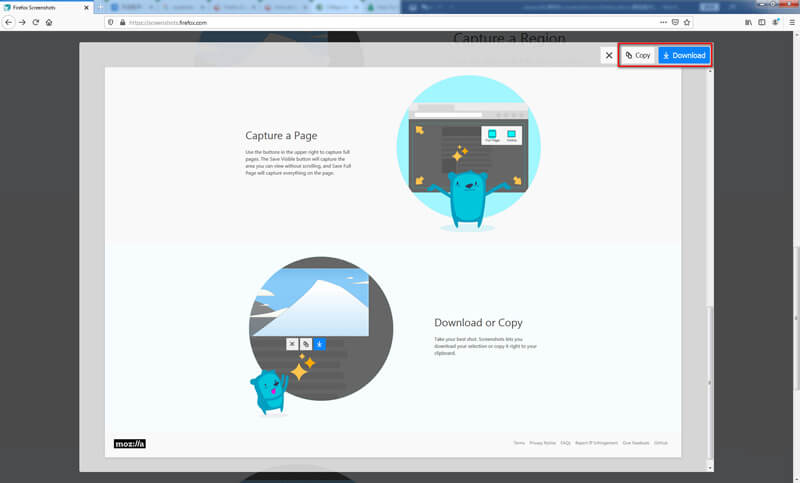Screen dimensions: 800x483
Task: Click the preview's scroll down arrow
Action: [709, 466]
